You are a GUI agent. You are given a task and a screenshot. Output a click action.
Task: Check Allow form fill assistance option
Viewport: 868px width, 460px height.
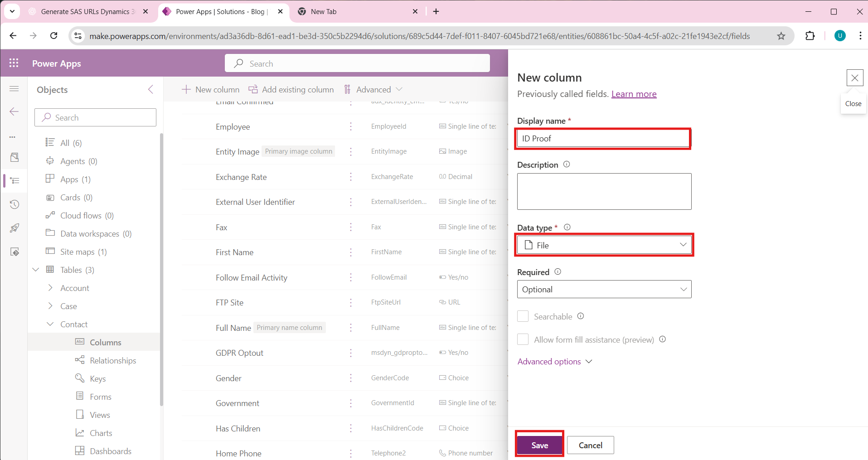523,339
